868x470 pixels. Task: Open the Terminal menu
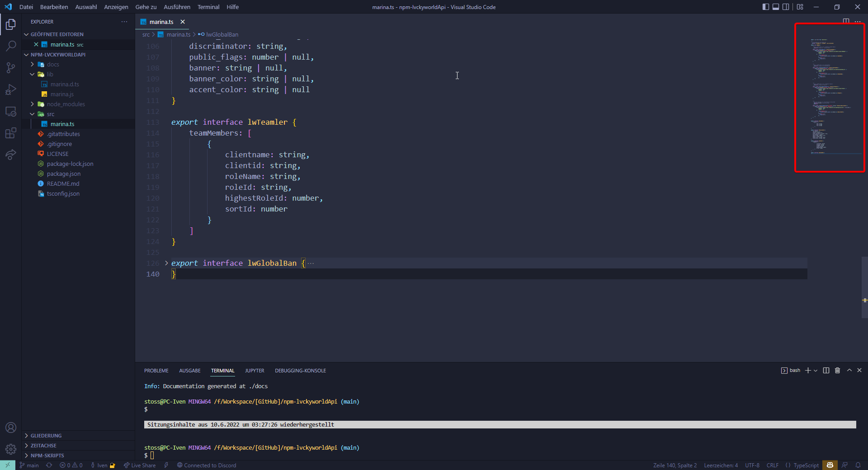click(x=208, y=7)
